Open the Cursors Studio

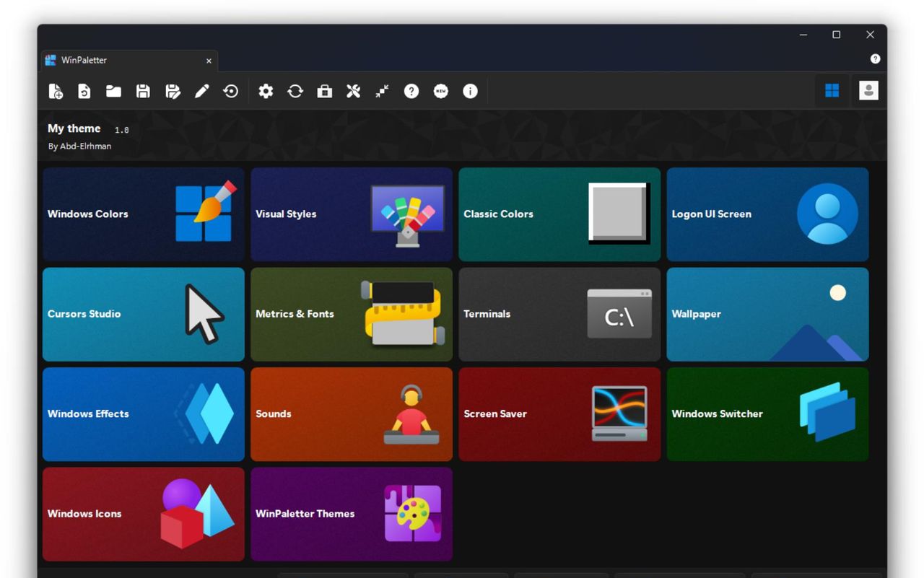coord(143,314)
